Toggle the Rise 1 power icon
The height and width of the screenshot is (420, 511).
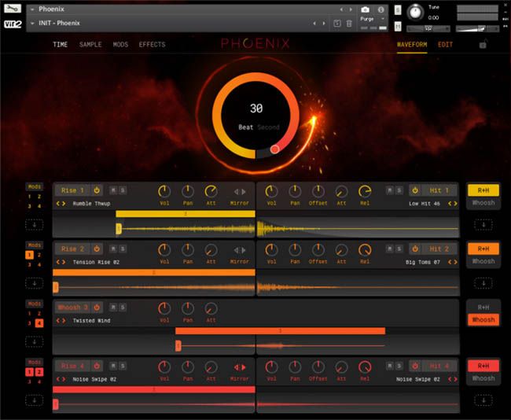(97, 190)
